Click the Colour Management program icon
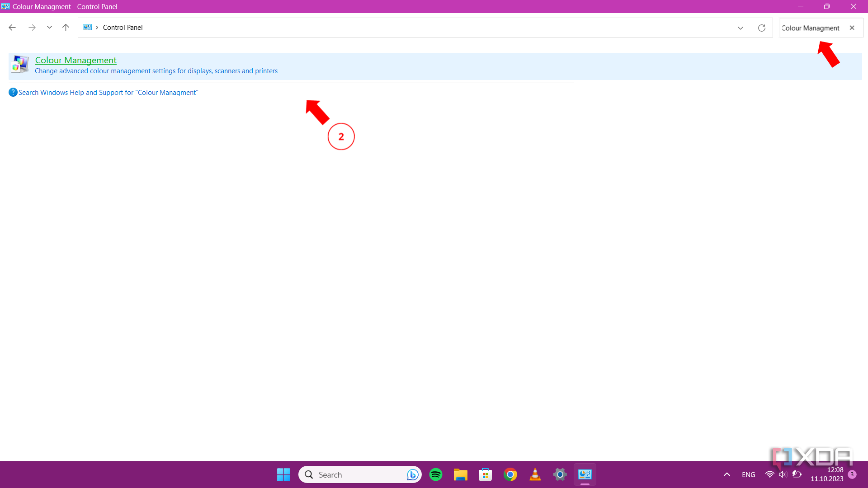Screen dimensions: 868x488 tap(20, 64)
